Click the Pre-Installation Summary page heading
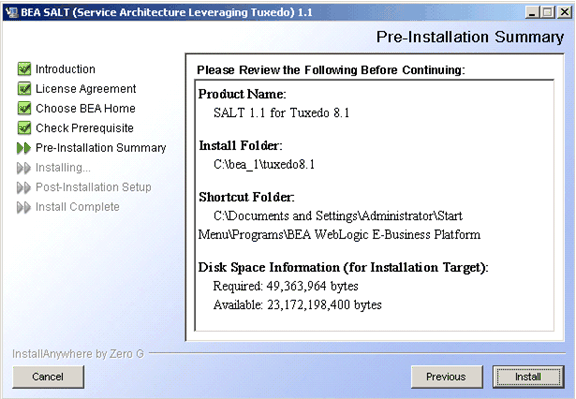This screenshot has width=576, height=399. (x=470, y=37)
